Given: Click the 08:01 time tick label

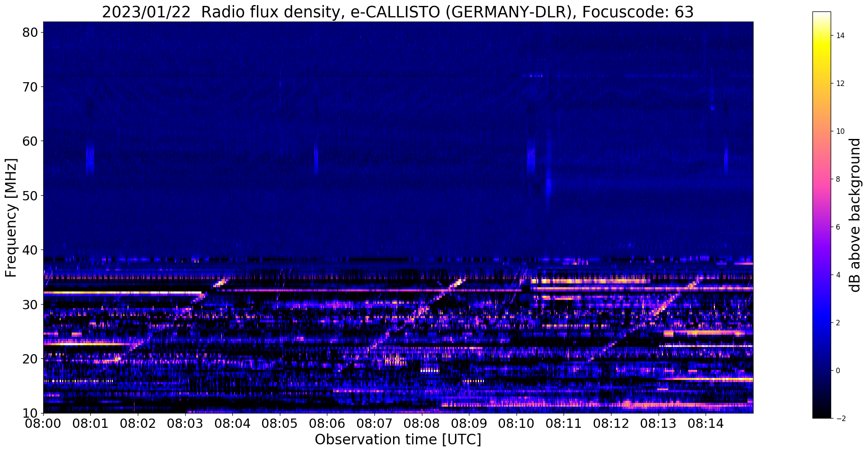Looking at the screenshot, I should coord(90,423).
